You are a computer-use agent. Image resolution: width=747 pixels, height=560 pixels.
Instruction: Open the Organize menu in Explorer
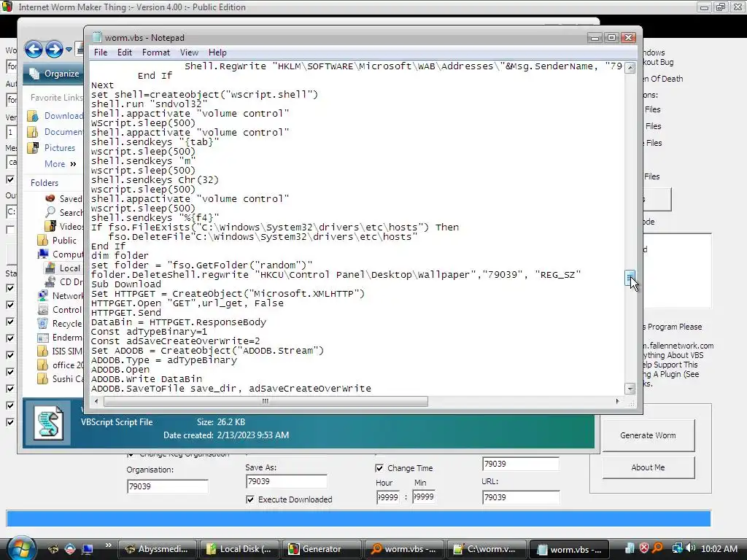point(53,74)
